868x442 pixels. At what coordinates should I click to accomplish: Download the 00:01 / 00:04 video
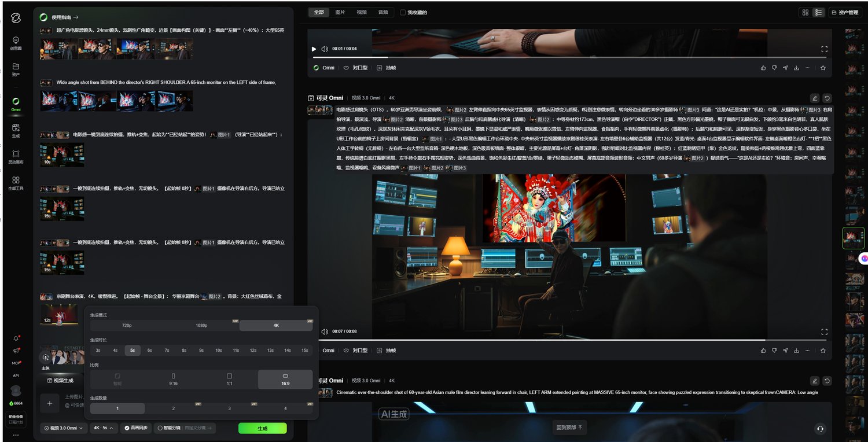796,68
